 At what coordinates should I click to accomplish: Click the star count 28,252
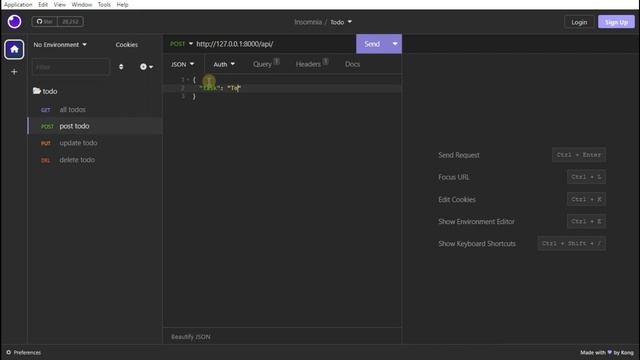(71, 22)
